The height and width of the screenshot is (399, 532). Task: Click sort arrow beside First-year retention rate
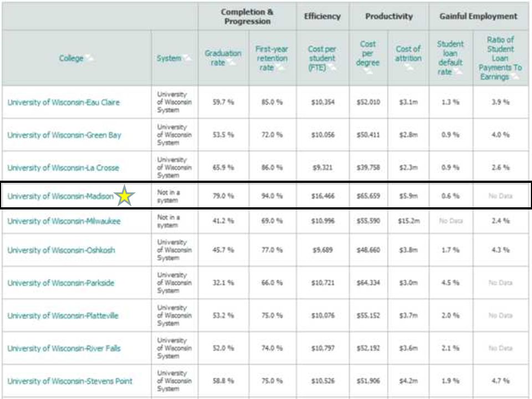pos(280,68)
